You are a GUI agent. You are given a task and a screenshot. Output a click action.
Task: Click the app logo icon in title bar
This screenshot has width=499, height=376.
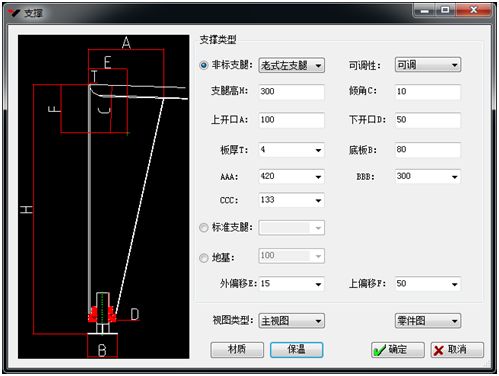[14, 13]
